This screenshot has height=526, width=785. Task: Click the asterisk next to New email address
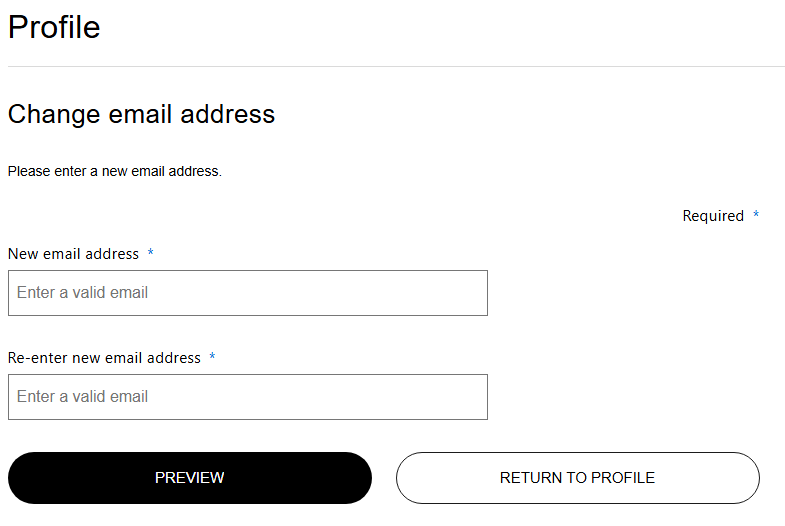tap(151, 254)
